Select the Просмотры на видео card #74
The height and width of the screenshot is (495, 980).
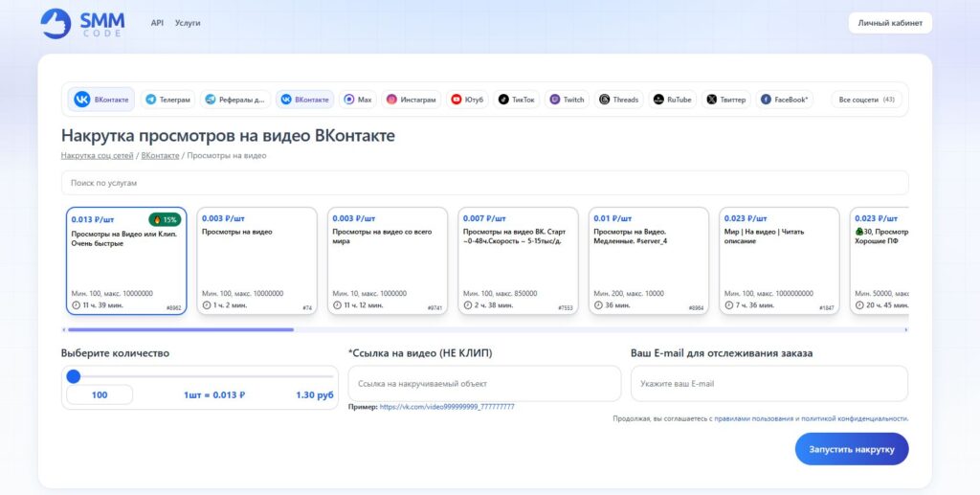[256, 260]
